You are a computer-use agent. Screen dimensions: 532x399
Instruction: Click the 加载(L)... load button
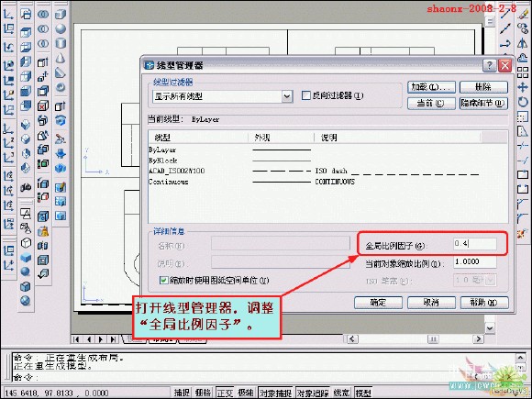coord(431,87)
